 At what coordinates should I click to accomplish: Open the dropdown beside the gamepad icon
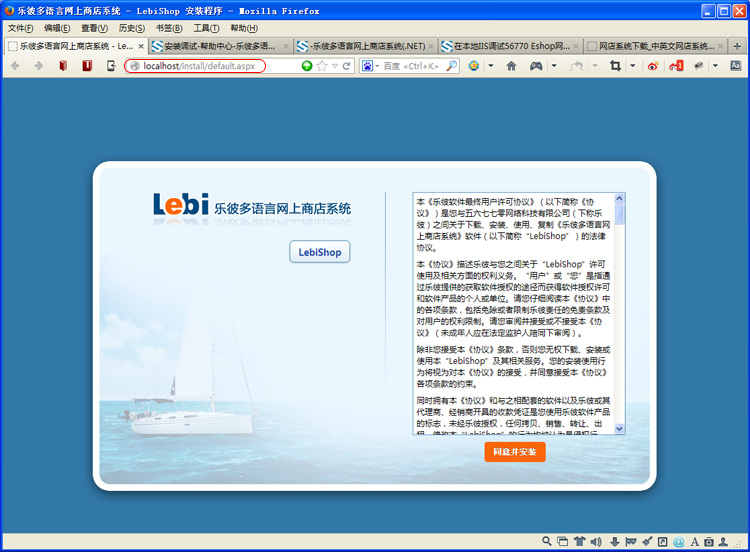(554, 66)
